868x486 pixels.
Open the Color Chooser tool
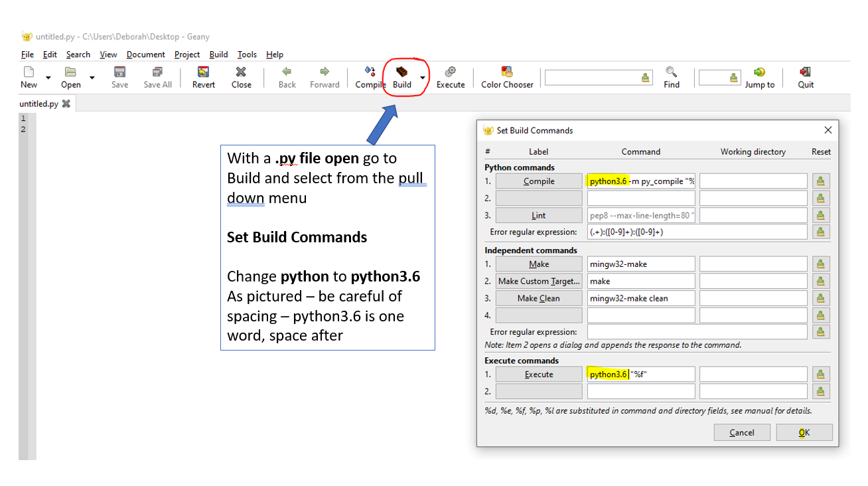(507, 72)
